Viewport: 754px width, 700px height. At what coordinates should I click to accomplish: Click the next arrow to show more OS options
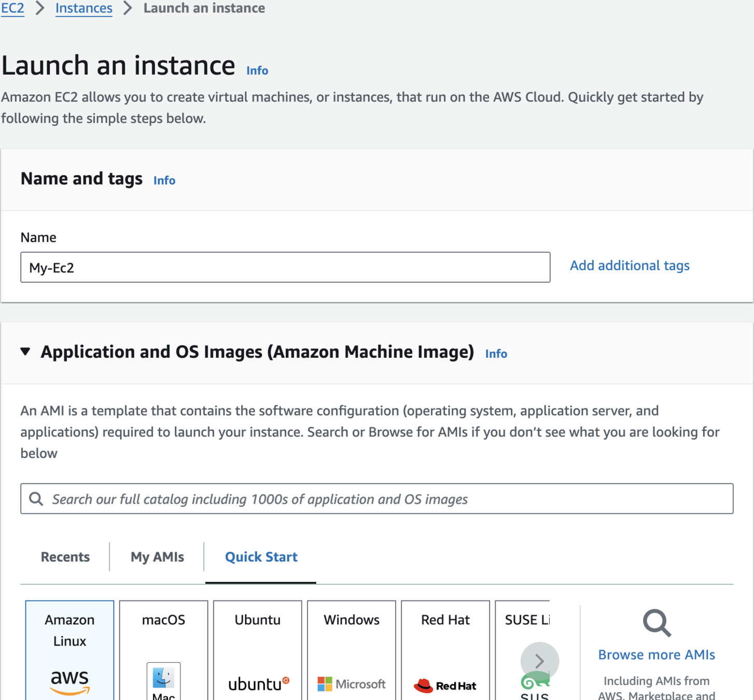539,661
